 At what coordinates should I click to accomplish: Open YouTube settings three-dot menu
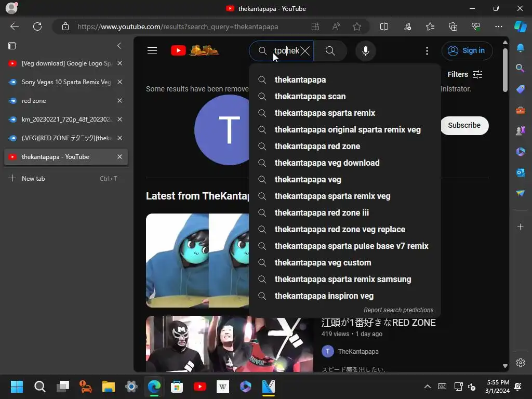point(427,51)
